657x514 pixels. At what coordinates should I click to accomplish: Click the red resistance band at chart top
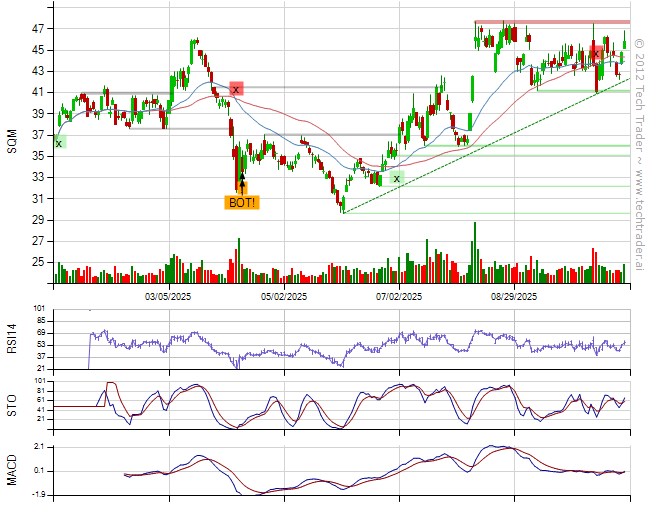click(551, 22)
